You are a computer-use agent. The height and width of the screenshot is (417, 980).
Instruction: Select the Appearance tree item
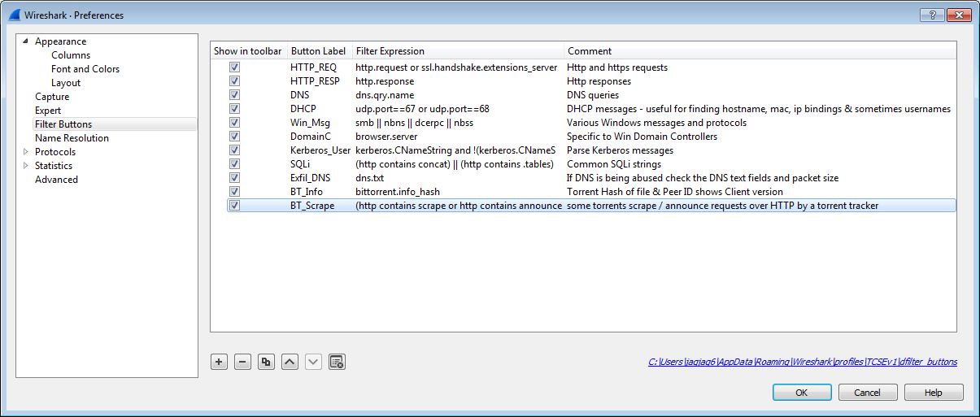click(60, 41)
